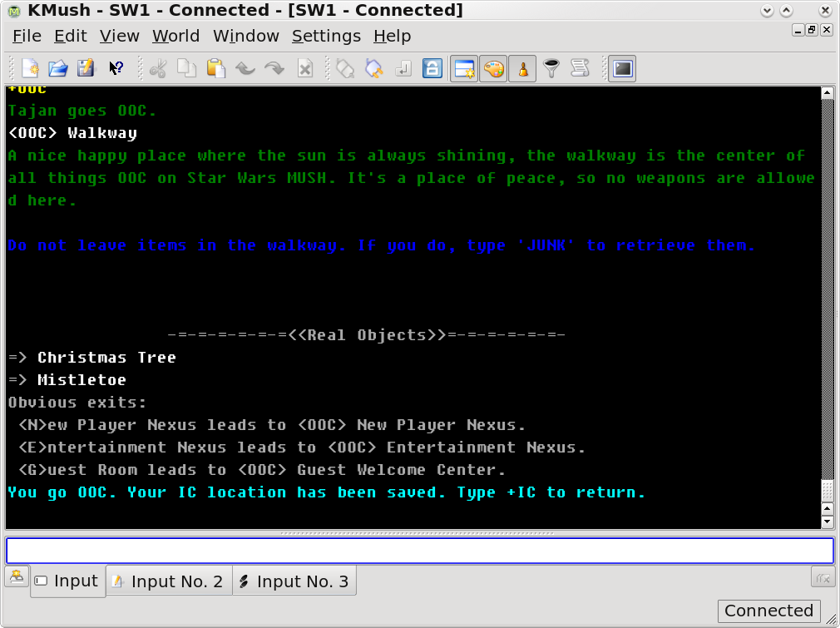Minimize the inner SW1 document window

pyautogui.click(x=798, y=30)
